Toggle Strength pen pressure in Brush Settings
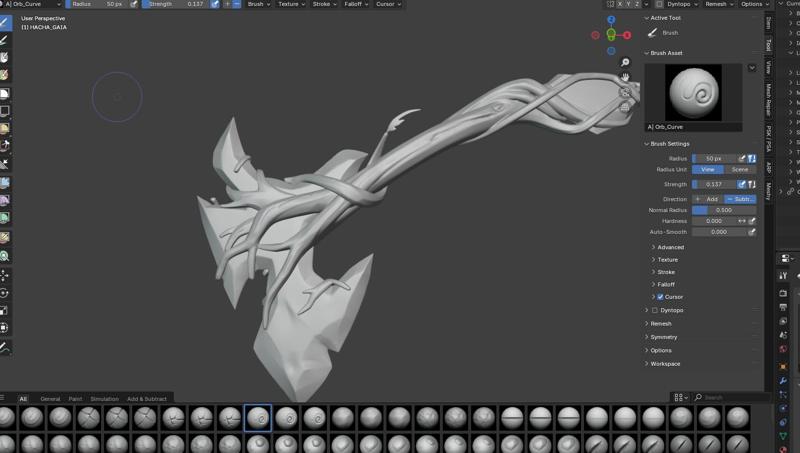 pos(742,184)
